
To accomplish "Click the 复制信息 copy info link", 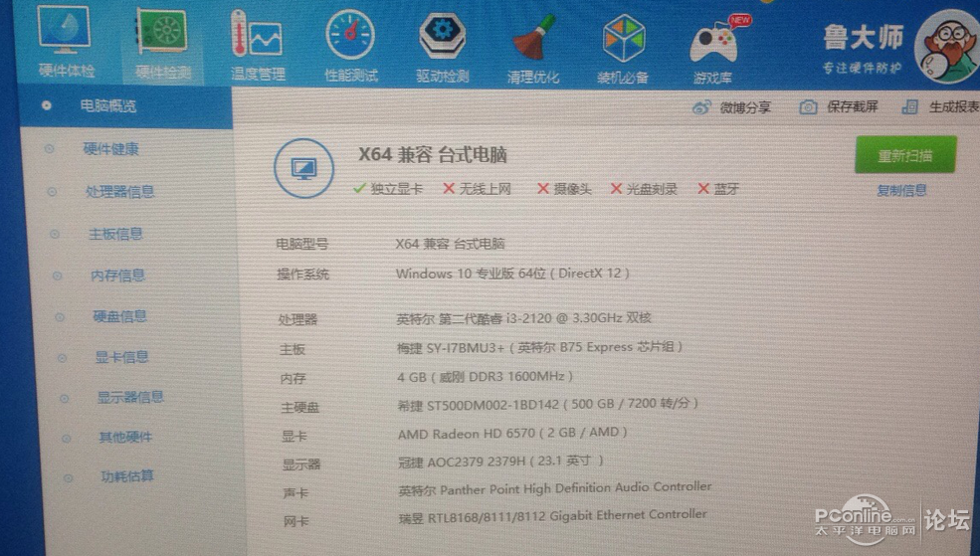I will tap(901, 190).
